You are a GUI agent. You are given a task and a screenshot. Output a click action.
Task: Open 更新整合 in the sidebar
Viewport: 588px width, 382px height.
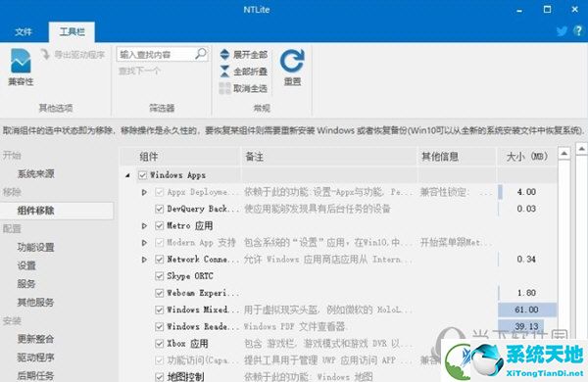pyautogui.click(x=36, y=339)
